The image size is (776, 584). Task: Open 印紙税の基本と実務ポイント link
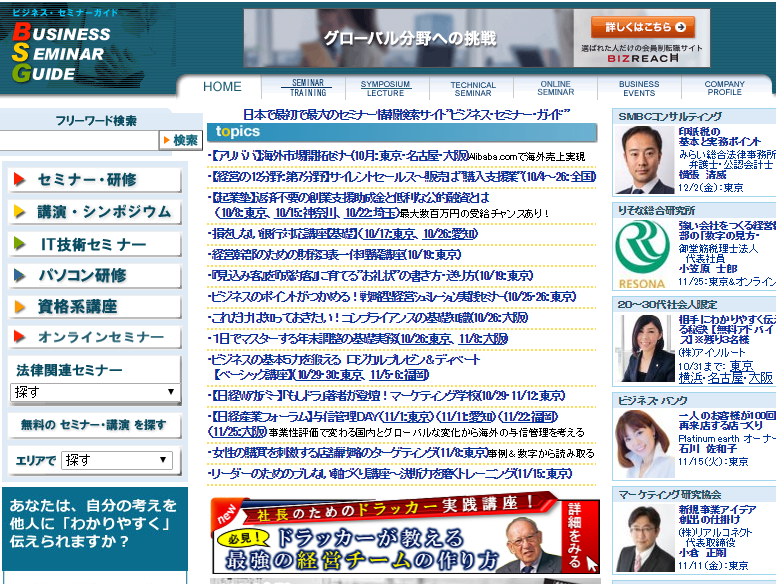pyautogui.click(x=719, y=136)
